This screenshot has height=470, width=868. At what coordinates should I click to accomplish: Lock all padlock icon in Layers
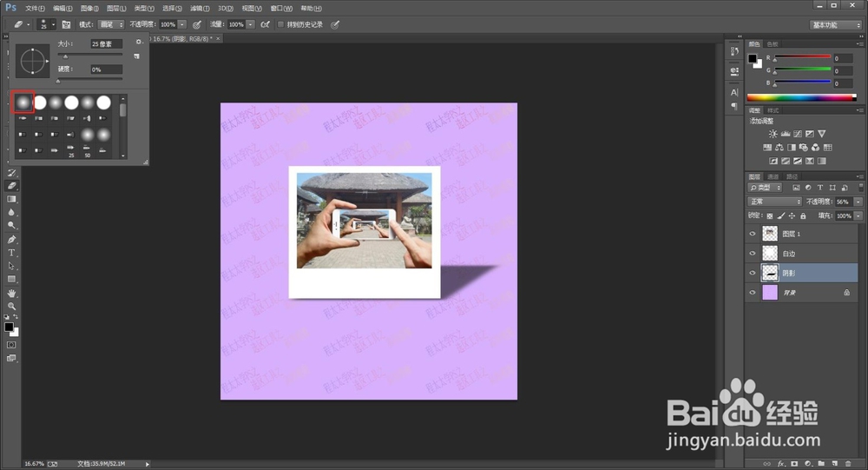click(x=803, y=215)
